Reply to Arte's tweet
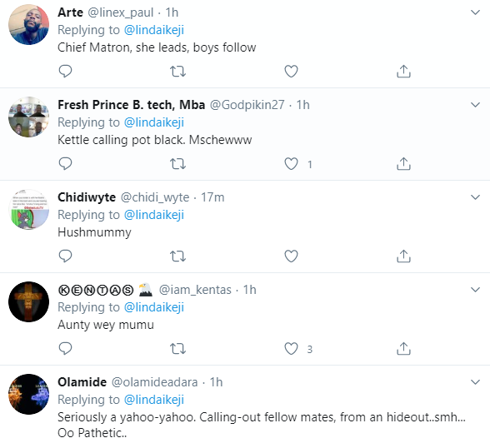Viewport: 490px width, 448px height. point(65,71)
